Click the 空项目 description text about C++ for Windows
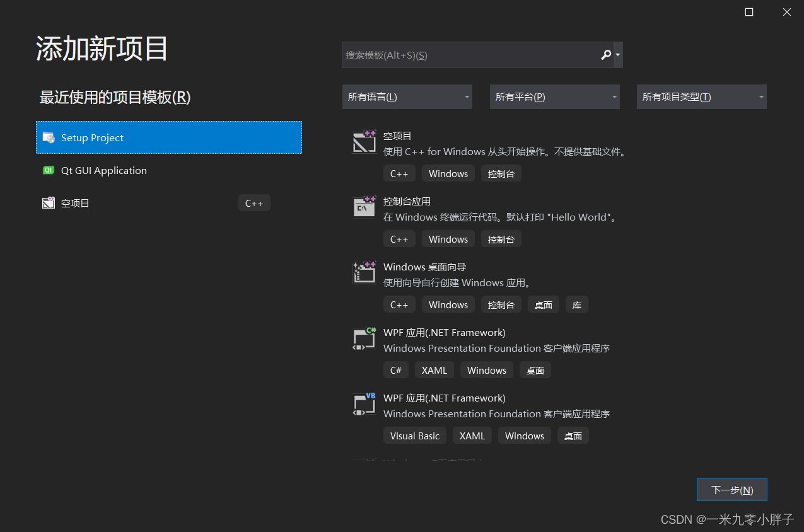The image size is (804, 532). point(506,152)
